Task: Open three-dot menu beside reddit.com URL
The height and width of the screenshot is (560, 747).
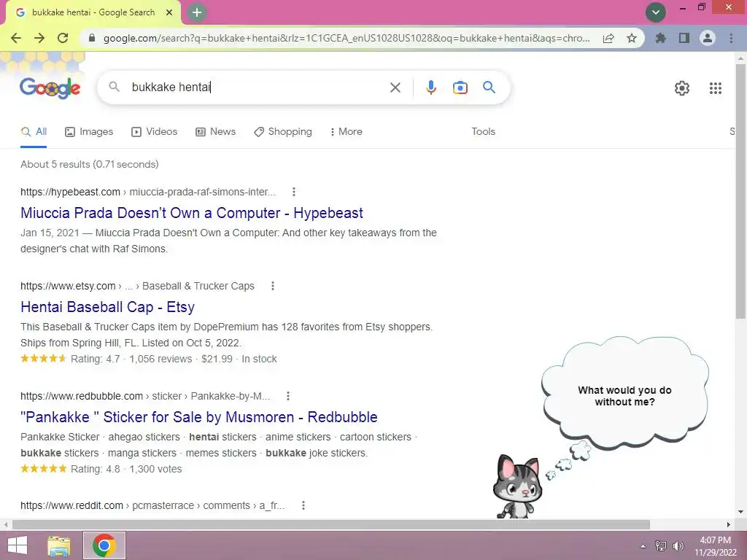Action: click(x=303, y=506)
